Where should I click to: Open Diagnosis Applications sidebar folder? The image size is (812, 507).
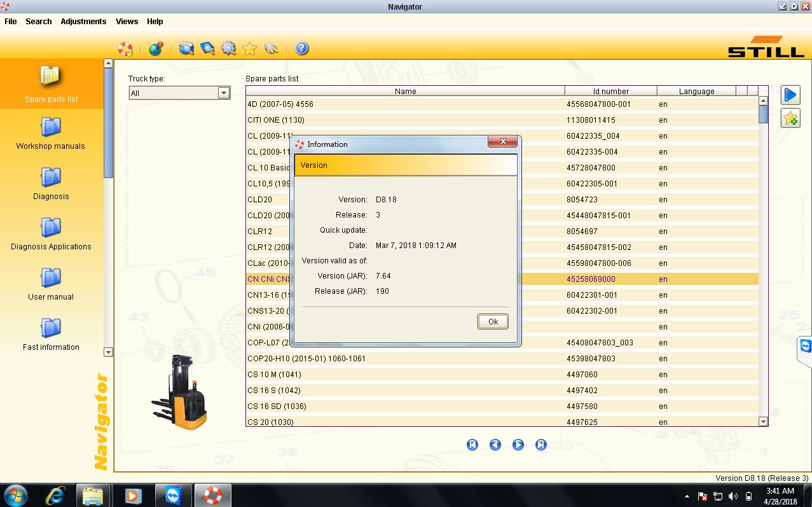point(51,233)
